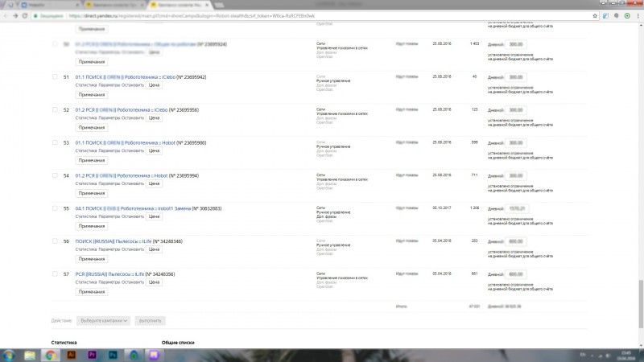Open Статистика for campaign 53
The height and width of the screenshot is (362, 644).
click(86, 150)
